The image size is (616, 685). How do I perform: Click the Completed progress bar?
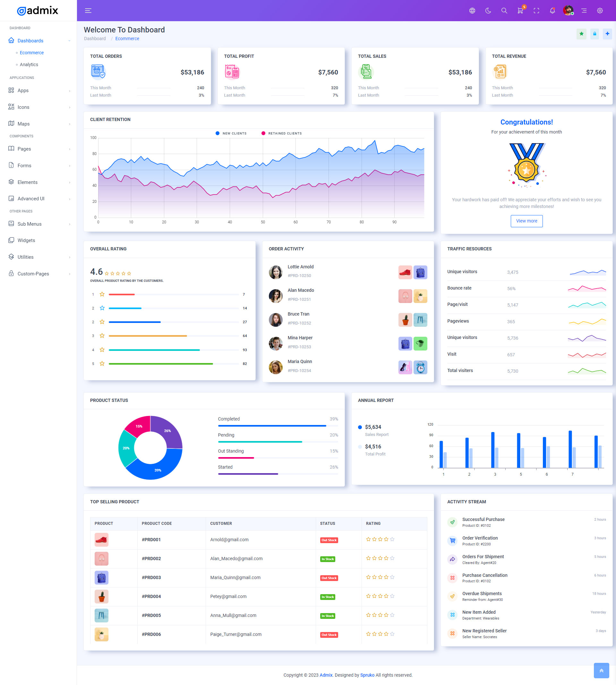tap(272, 426)
